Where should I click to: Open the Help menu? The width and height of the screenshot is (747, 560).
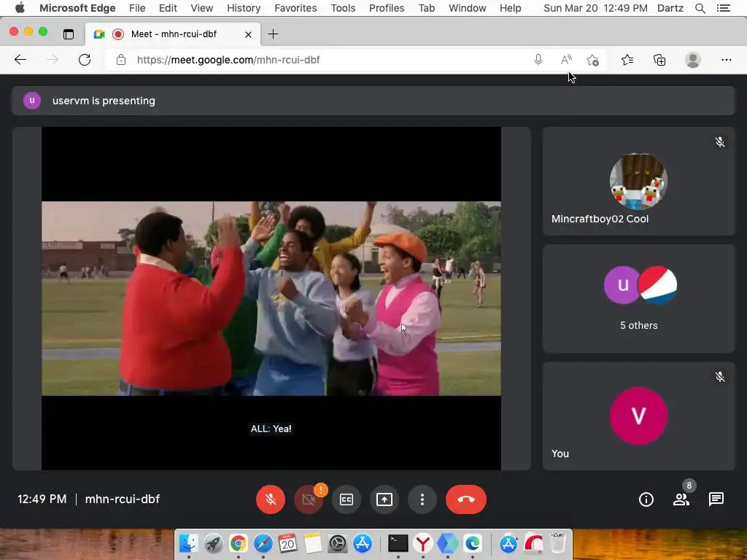pos(510,8)
